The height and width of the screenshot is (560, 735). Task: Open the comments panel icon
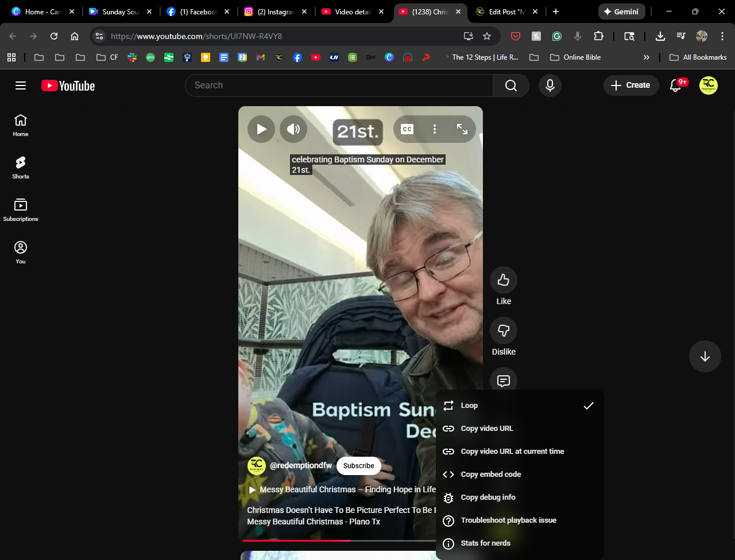point(504,380)
